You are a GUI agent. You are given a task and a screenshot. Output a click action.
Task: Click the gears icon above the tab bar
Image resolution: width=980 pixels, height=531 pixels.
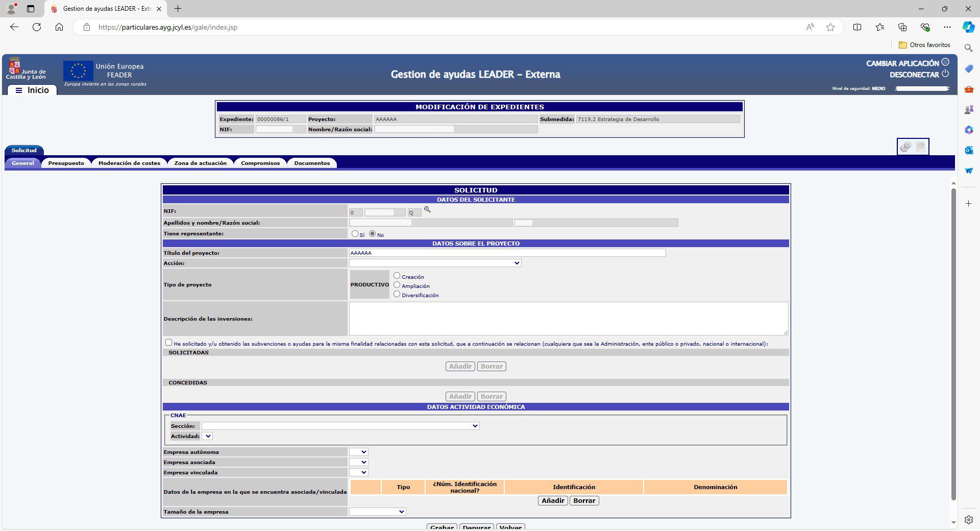pos(905,147)
